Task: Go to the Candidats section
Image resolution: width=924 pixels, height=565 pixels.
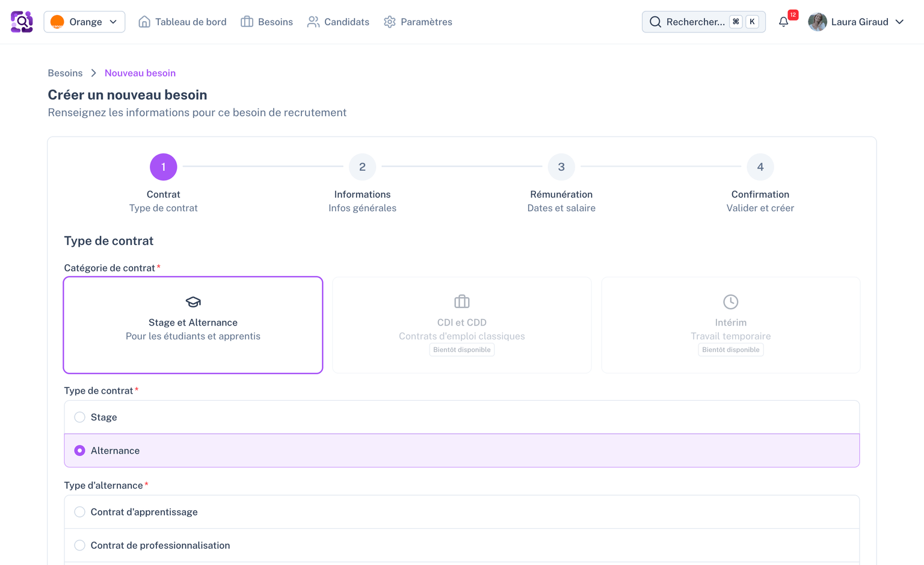Action: (338, 22)
